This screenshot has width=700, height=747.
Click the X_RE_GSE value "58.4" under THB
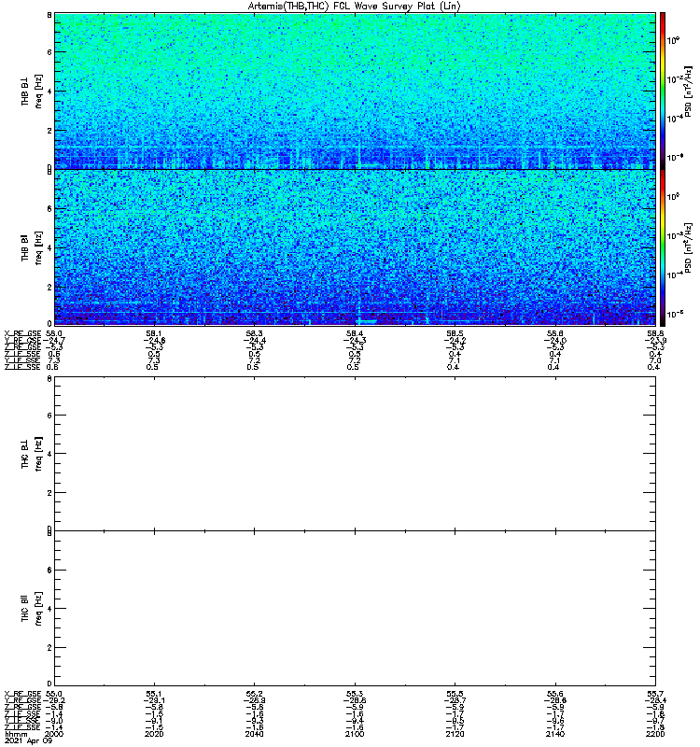pos(355,333)
